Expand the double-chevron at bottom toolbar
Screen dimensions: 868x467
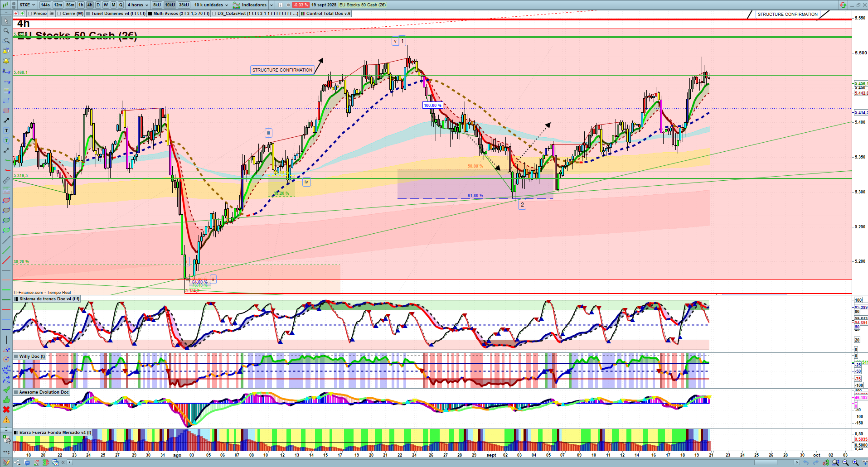63,462
